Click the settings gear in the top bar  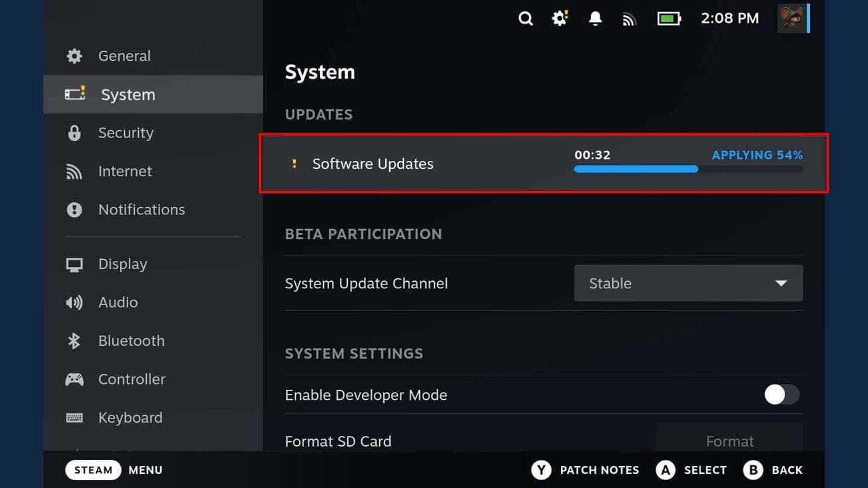560,19
